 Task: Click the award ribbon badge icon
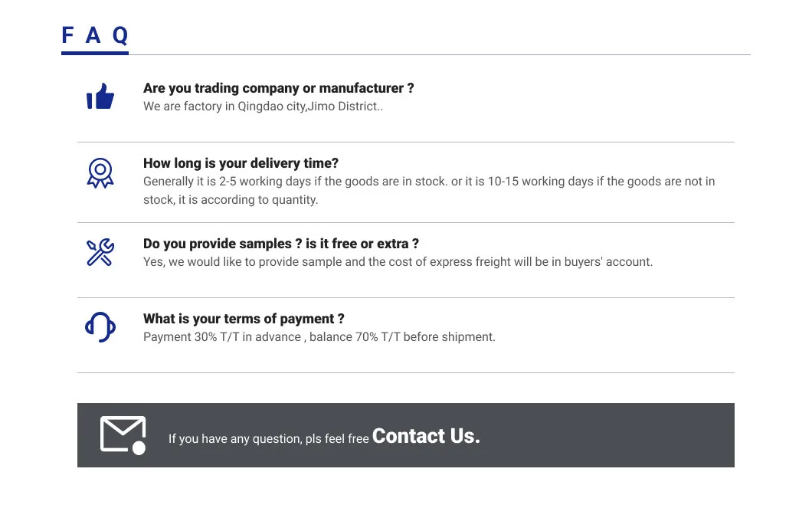point(100,172)
